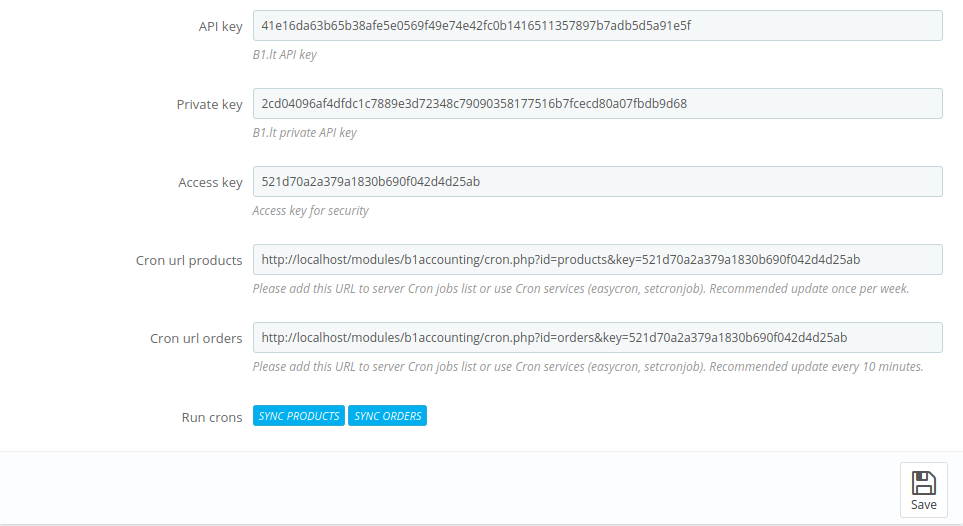Image resolution: width=963 pixels, height=526 pixels.
Task: Click the "Private key" field label
Action: pos(209,105)
